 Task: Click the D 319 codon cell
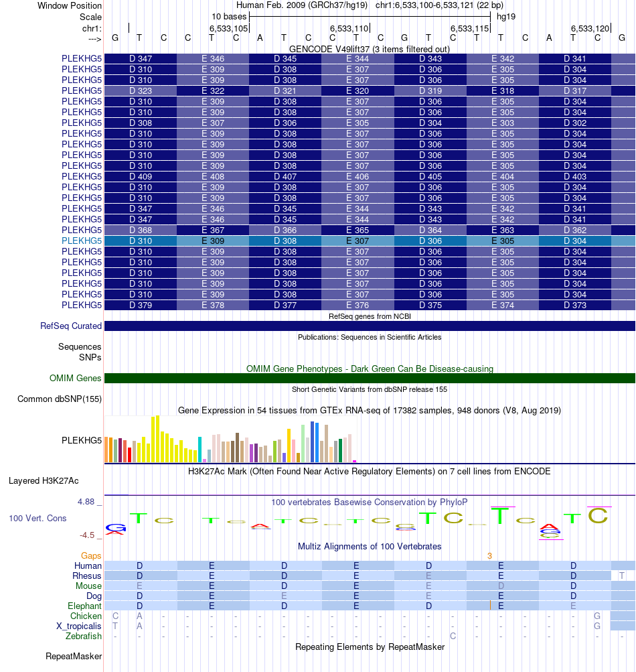(x=430, y=90)
